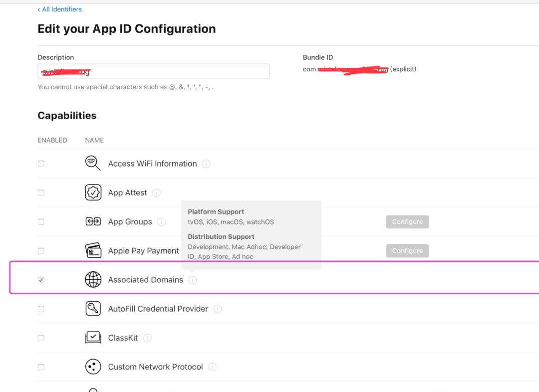The image size is (539, 392).
Task: Click the Apple Pay Payment card icon
Action: tap(93, 251)
